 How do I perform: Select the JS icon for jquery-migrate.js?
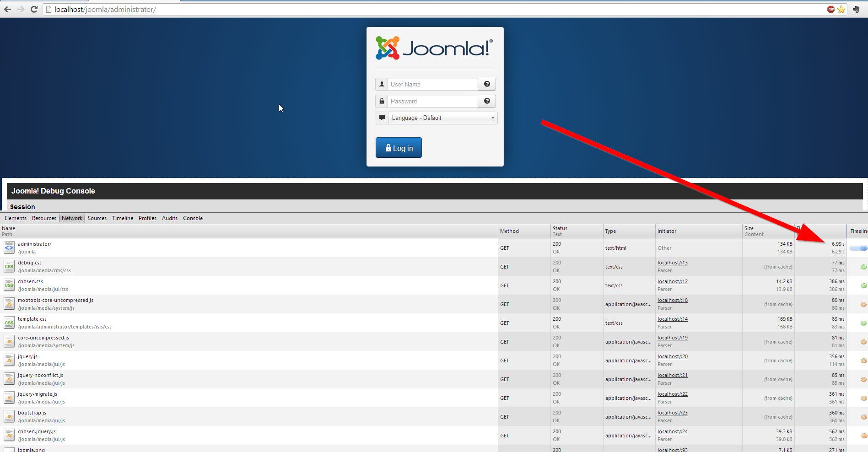pos(9,398)
